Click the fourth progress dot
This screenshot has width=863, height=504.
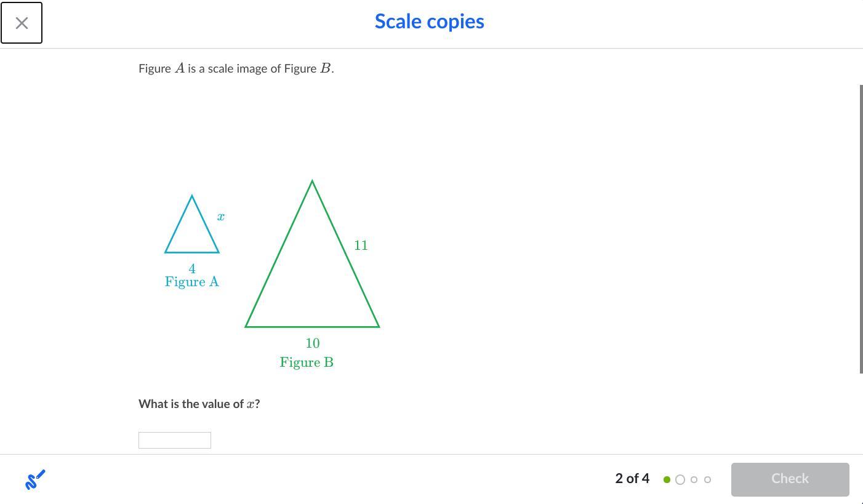pos(707,479)
